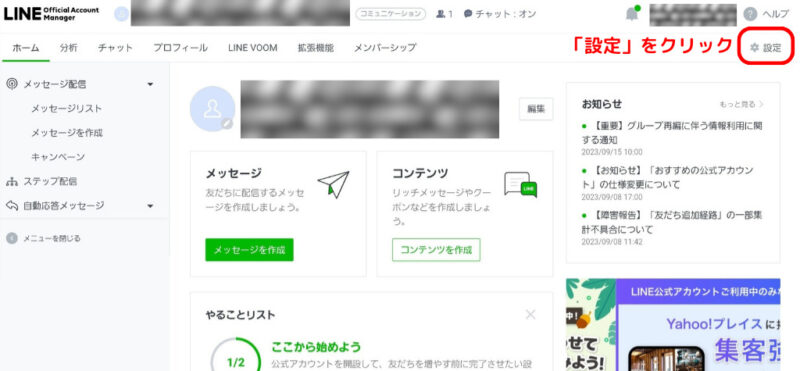This screenshot has height=371, width=800.
Task: Switch to the チャット tab
Action: tap(115, 48)
